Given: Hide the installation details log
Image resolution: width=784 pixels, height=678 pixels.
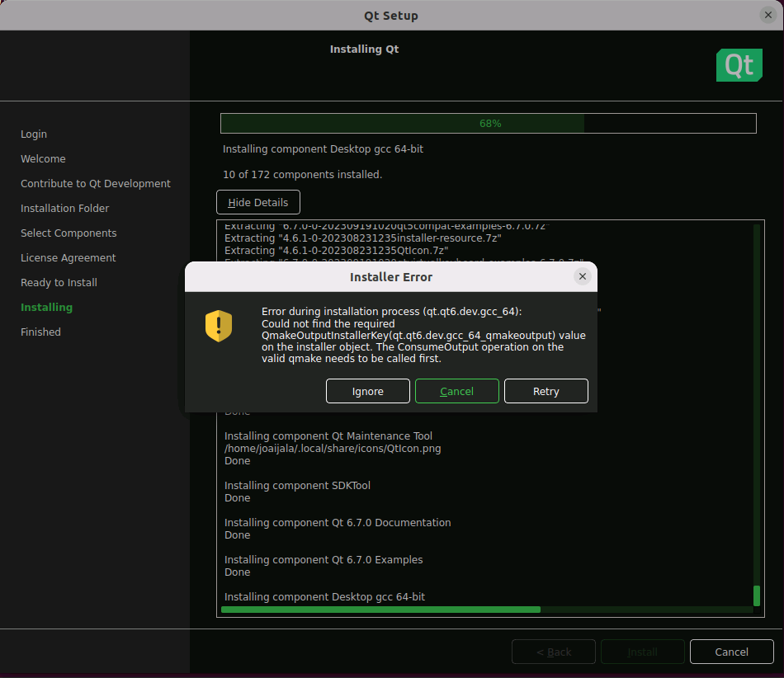Looking at the screenshot, I should [x=258, y=202].
